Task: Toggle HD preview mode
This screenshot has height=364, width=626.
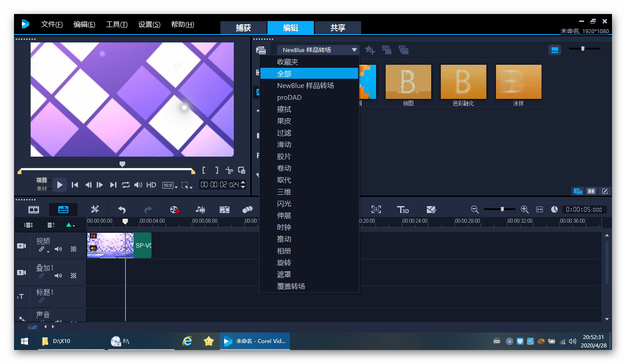Action: click(151, 185)
